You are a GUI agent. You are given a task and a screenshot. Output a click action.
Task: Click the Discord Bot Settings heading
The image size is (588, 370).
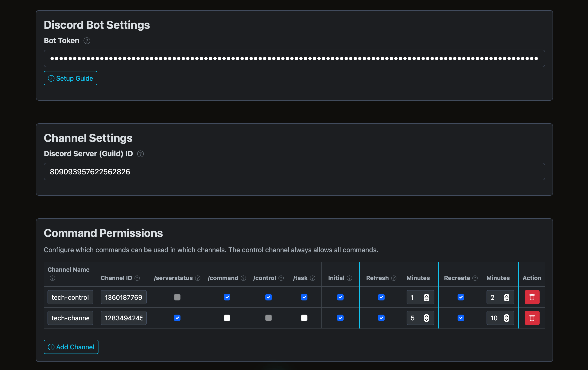pos(97,25)
